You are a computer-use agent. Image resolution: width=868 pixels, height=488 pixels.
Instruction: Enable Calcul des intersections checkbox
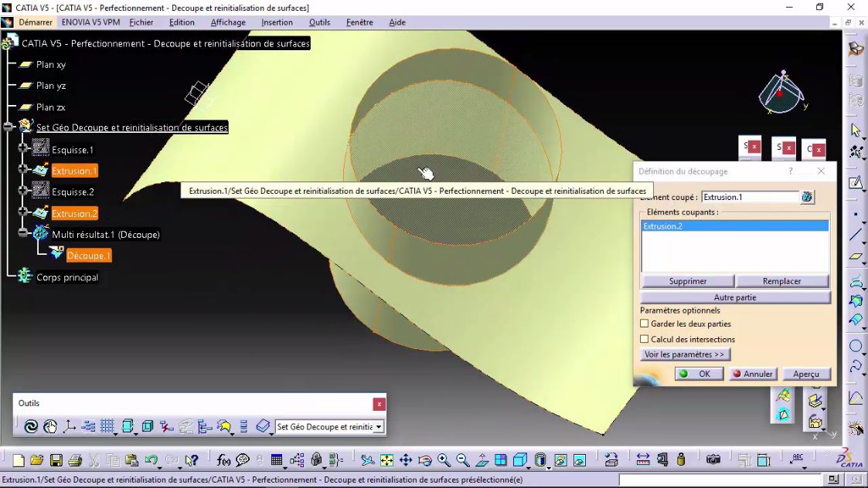[645, 339]
